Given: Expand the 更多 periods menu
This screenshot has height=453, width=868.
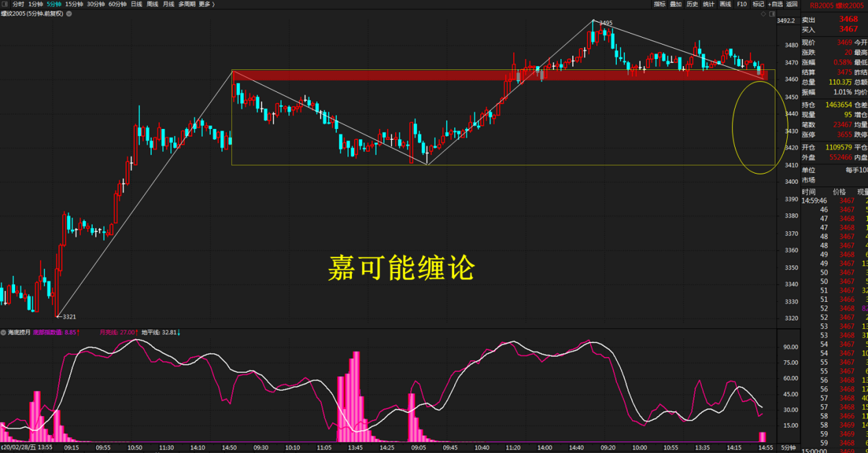Looking at the screenshot, I should coord(206,4).
